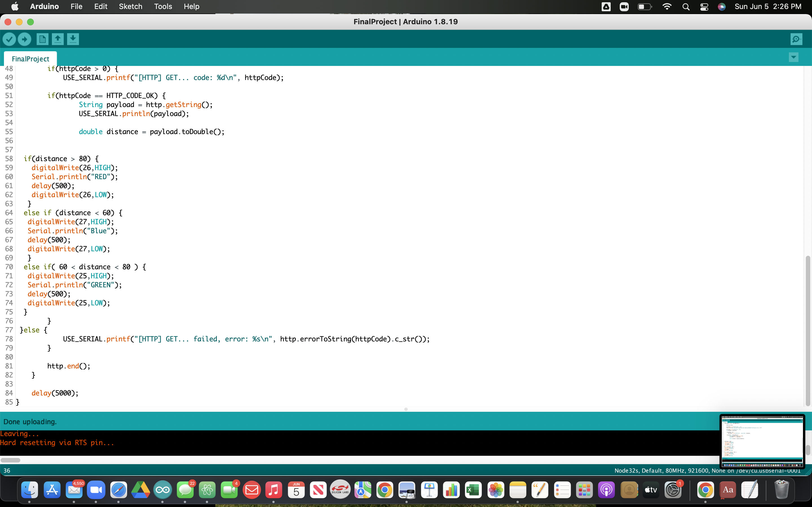Open Spotlight search in menu bar
The width and height of the screenshot is (812, 507).
pyautogui.click(x=686, y=7)
